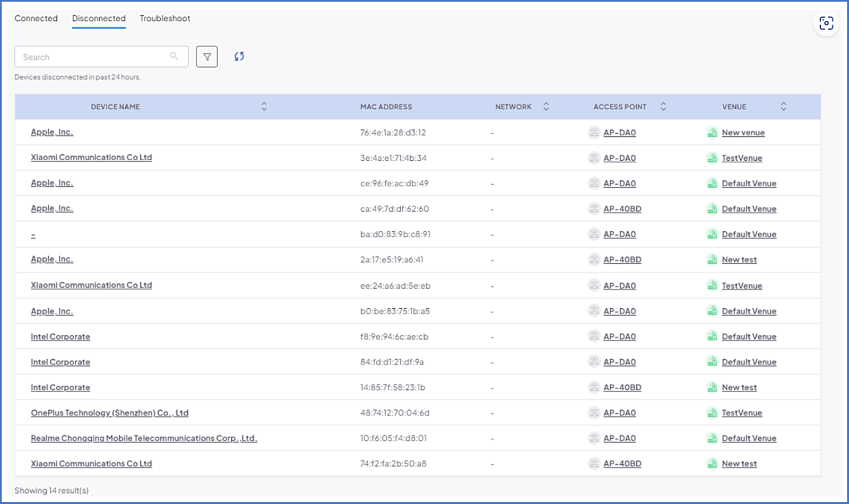Open Default Venue link in row 10:f6:05:f4:d8:01
The image size is (849, 504).
[749, 438]
